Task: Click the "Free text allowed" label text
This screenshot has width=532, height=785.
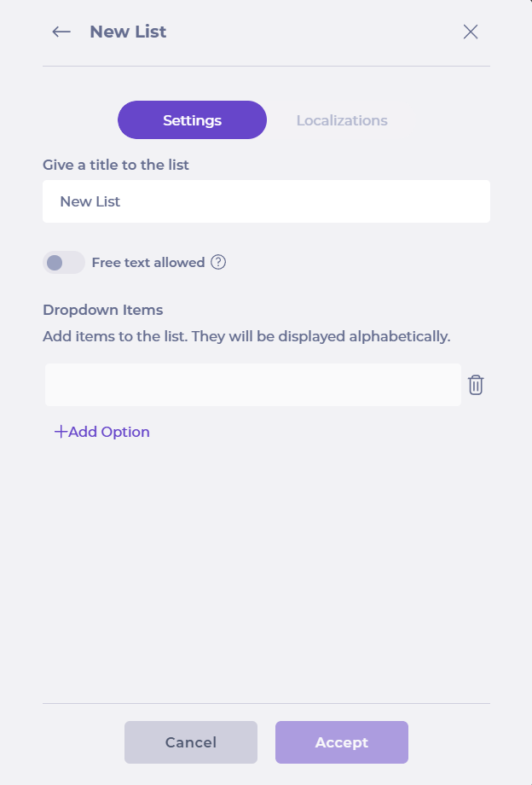Action: coord(148,263)
